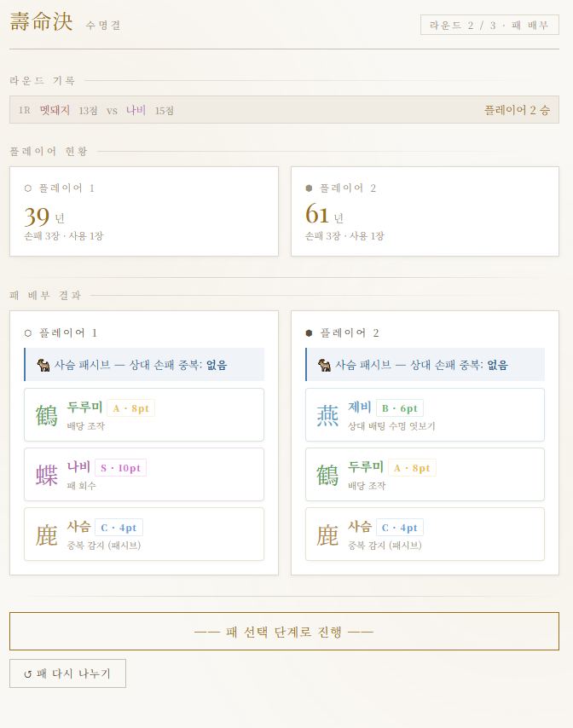Click the 플레이어 현황 section heading
Screen dimensions: 573x728
pyautogui.click(x=49, y=151)
